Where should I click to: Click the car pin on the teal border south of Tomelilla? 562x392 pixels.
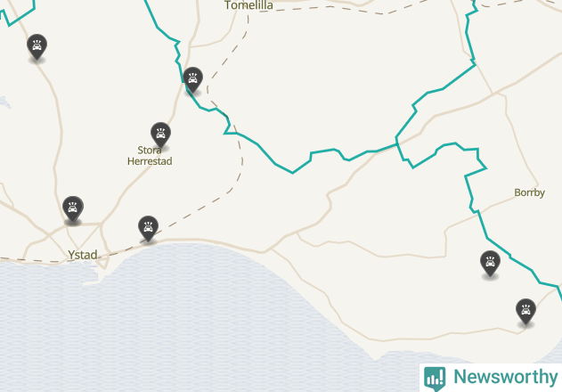193,79
